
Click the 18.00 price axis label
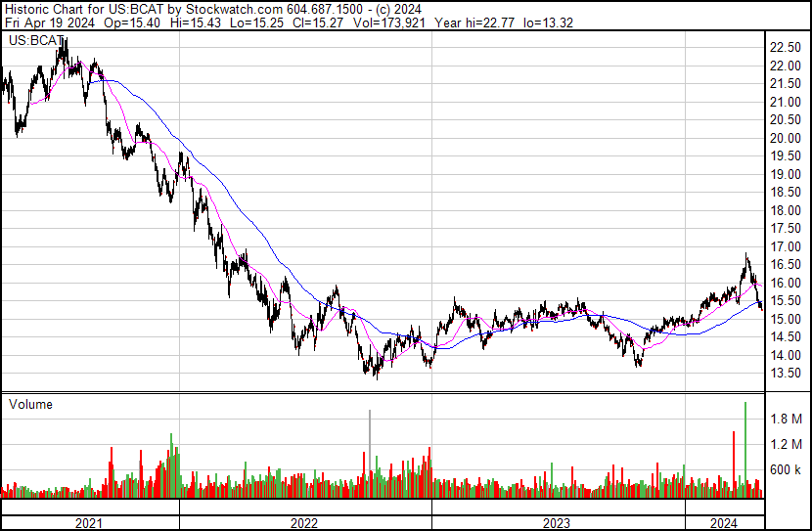click(786, 210)
